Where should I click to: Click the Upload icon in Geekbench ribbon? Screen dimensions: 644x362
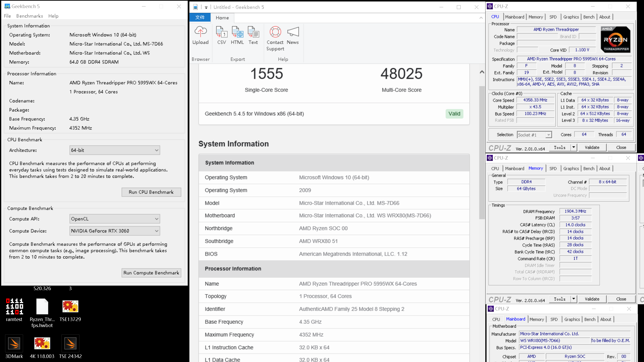(x=200, y=35)
